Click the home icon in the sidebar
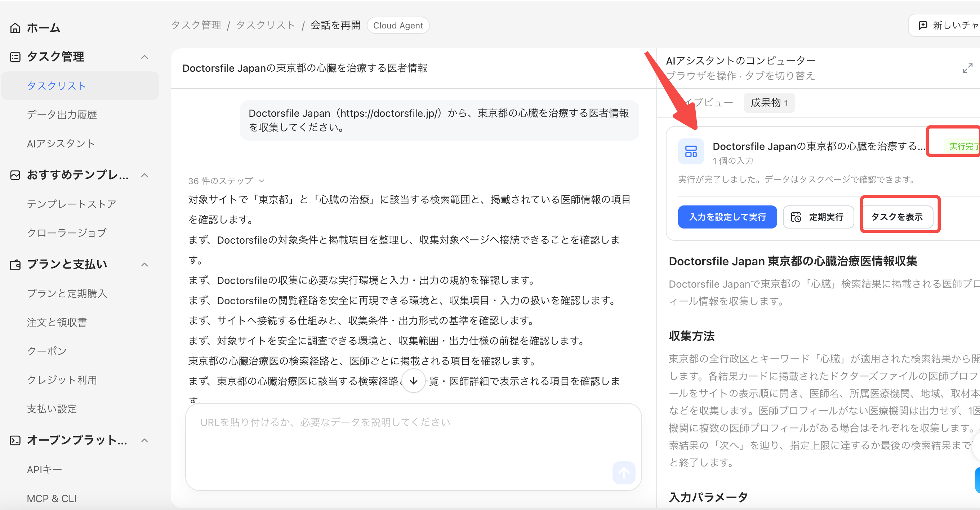980x510 pixels. coord(15,28)
